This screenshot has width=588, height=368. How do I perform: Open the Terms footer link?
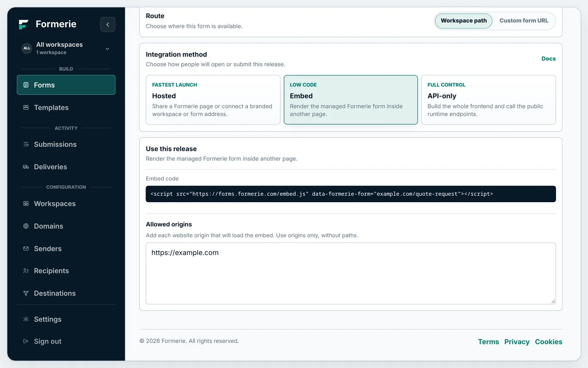click(x=489, y=342)
